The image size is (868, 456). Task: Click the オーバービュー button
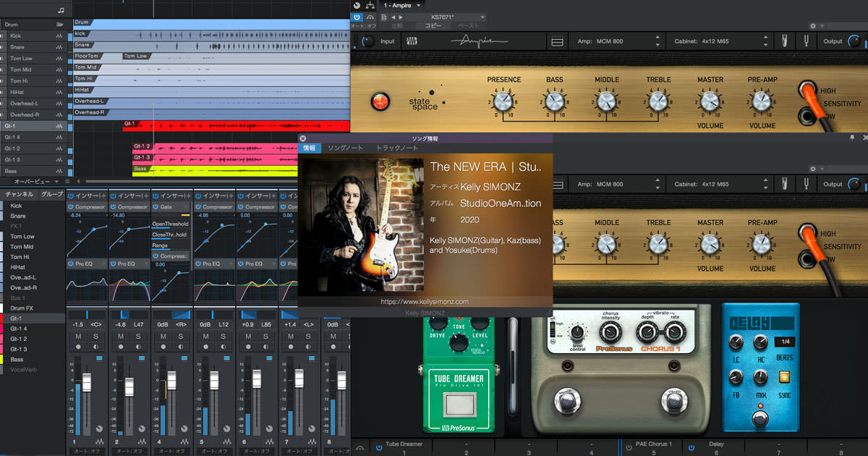[x=32, y=181]
